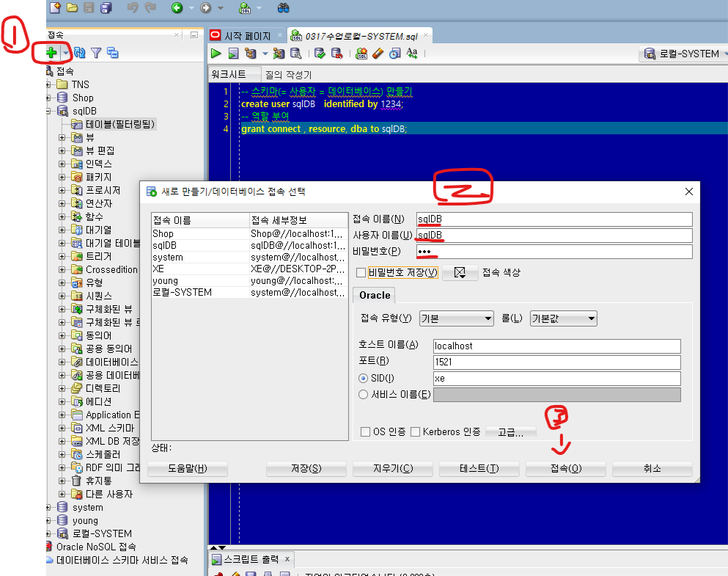This screenshot has height=576, width=728.
Task: Click the binoculars Find DB Object icon
Action: pyautogui.click(x=283, y=7)
